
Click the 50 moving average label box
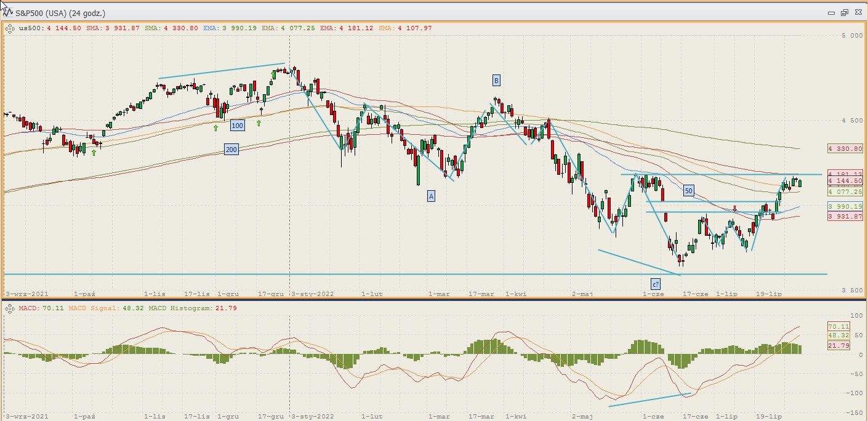pyautogui.click(x=688, y=191)
